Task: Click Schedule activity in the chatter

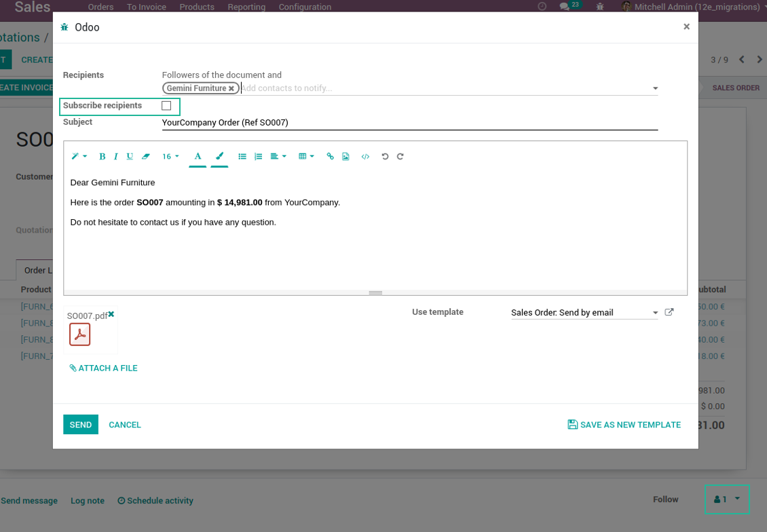Action: (x=155, y=501)
